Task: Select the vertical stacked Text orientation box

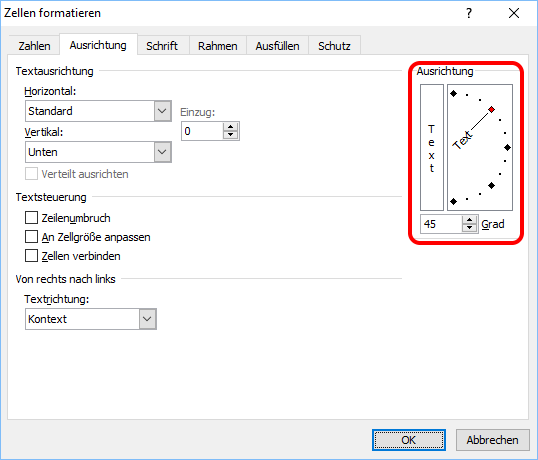Action: [432, 148]
